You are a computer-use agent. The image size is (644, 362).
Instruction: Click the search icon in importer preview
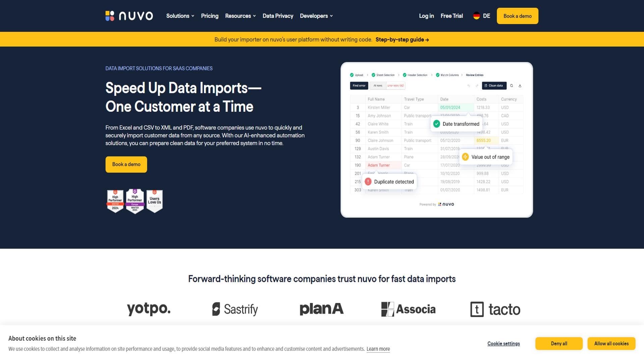pyautogui.click(x=512, y=86)
